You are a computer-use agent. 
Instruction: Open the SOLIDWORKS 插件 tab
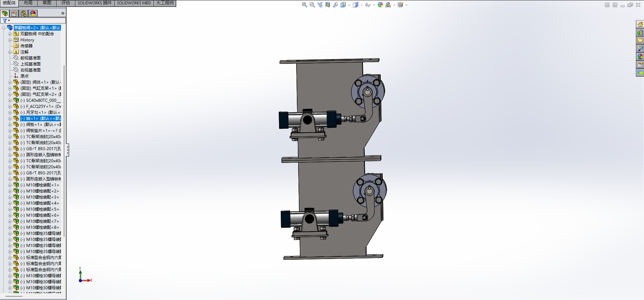click(95, 3)
